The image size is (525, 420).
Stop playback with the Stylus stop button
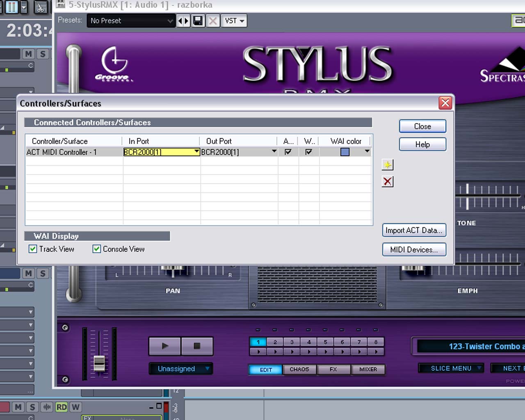[197, 346]
